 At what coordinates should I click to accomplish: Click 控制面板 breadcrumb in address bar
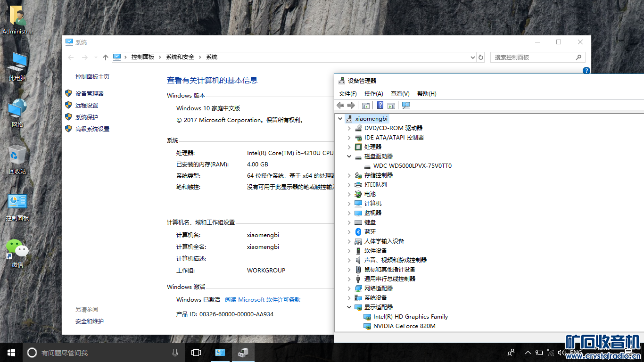(143, 57)
